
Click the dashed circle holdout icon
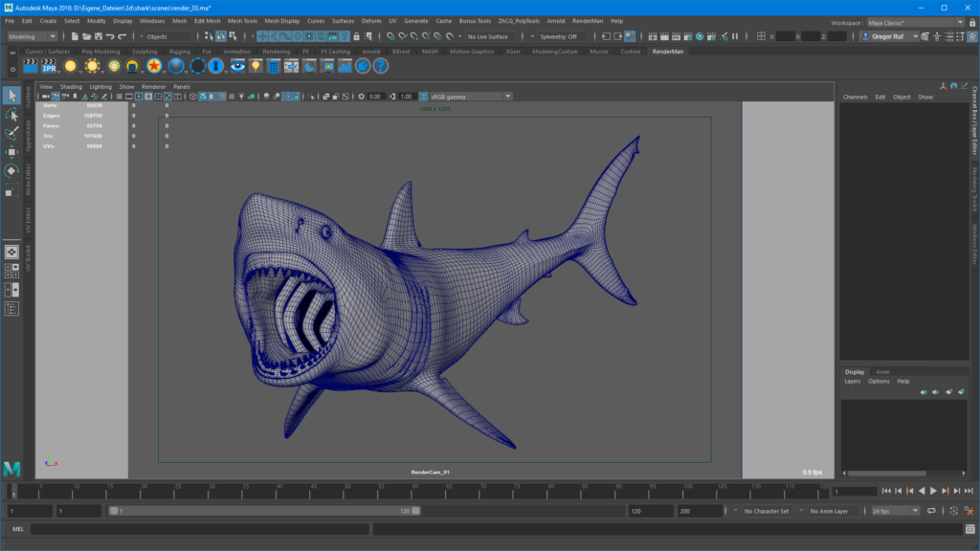click(197, 66)
